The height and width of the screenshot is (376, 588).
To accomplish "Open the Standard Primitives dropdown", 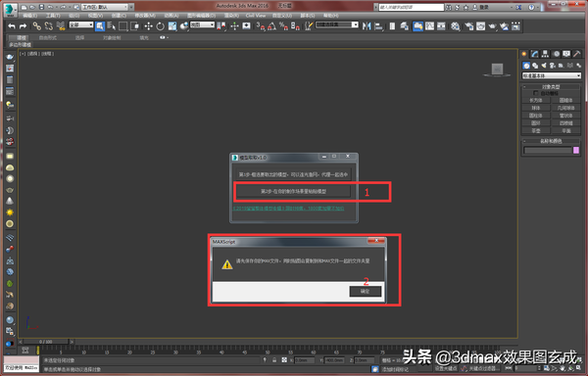I will (x=552, y=76).
